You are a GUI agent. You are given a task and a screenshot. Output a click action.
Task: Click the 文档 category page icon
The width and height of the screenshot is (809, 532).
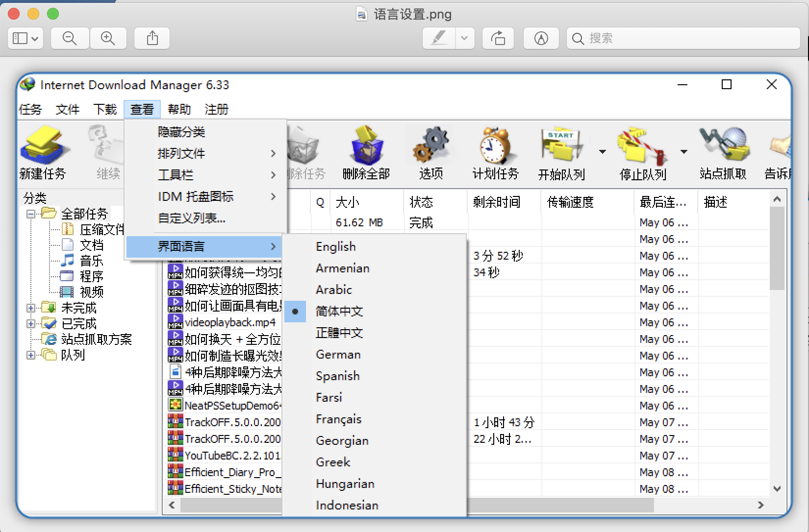68,244
